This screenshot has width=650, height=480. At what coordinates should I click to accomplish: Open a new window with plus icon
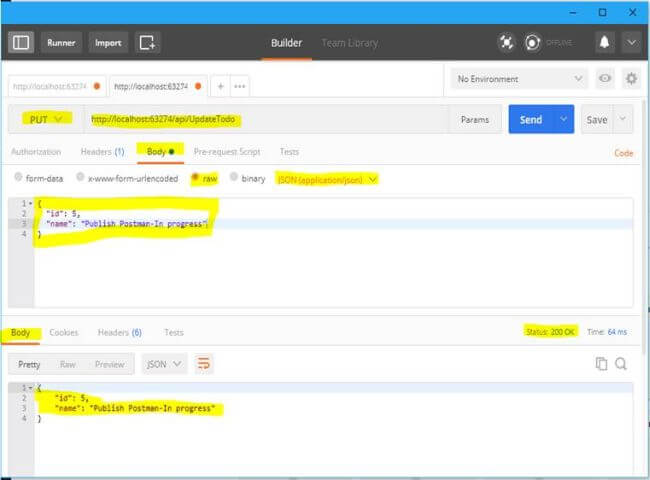click(147, 42)
